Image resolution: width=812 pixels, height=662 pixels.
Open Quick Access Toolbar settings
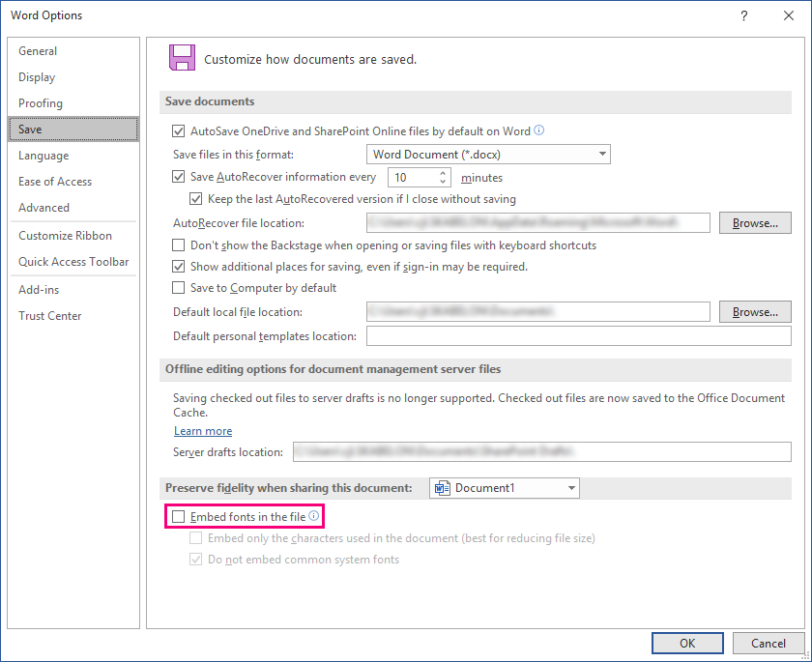click(74, 261)
